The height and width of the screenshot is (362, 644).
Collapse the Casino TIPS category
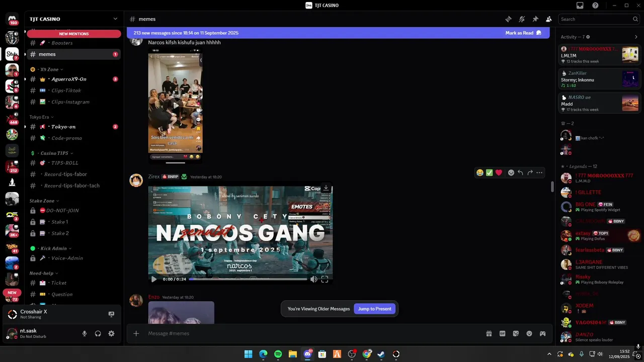click(x=52, y=153)
